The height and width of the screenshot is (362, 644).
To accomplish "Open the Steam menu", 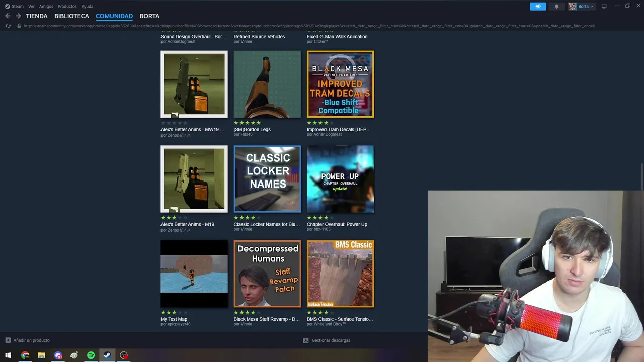I will (14, 6).
